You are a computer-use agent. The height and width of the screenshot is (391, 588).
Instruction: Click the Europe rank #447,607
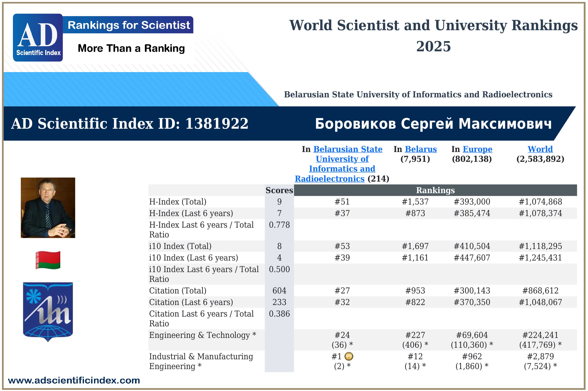click(x=472, y=258)
